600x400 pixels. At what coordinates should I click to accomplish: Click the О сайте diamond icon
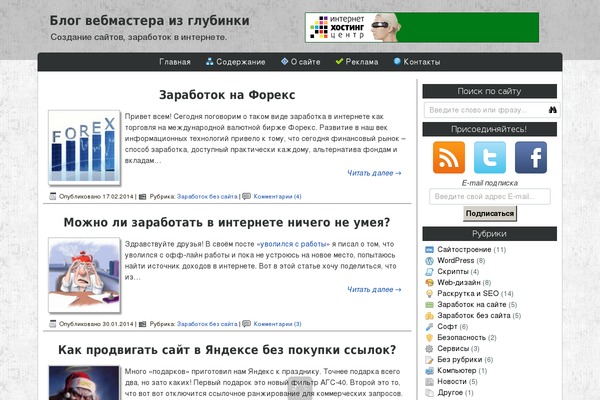tap(284, 61)
